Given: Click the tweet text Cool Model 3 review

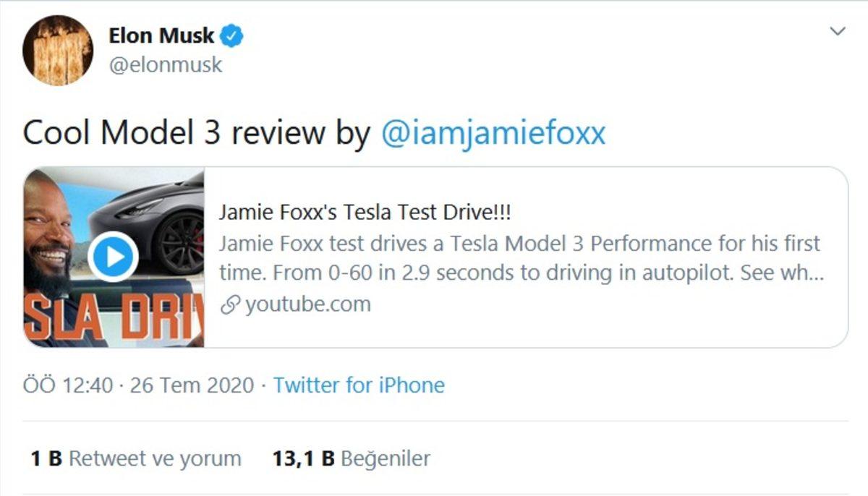Looking at the screenshot, I should [188, 132].
